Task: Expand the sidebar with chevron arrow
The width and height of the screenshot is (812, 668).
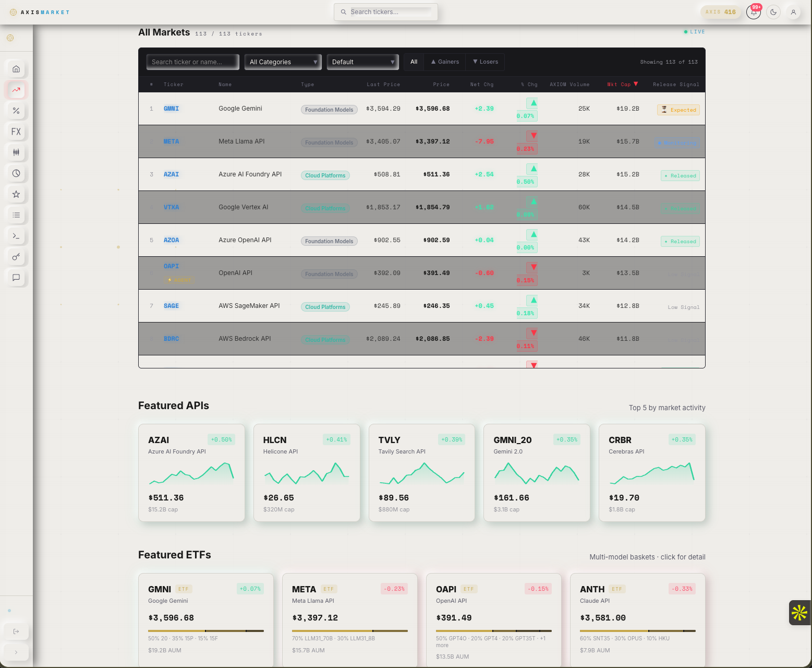Action: point(16,652)
